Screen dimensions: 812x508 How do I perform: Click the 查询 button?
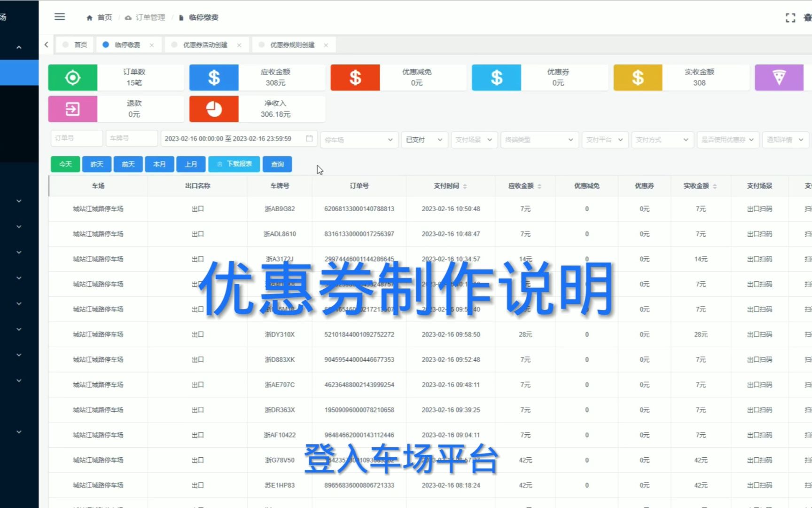click(x=277, y=164)
